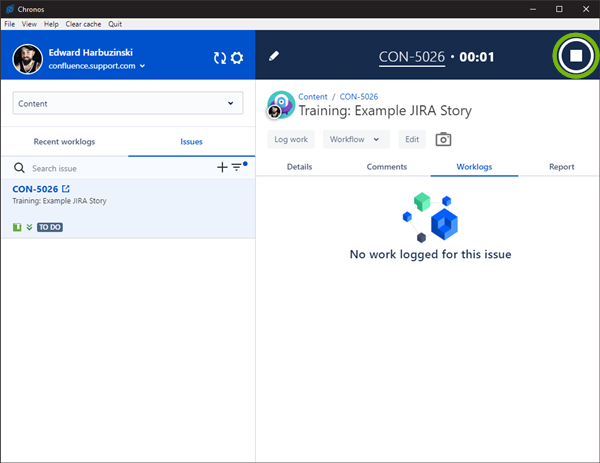Click the sync refresh icon
This screenshot has height=463, width=600.
click(x=220, y=58)
